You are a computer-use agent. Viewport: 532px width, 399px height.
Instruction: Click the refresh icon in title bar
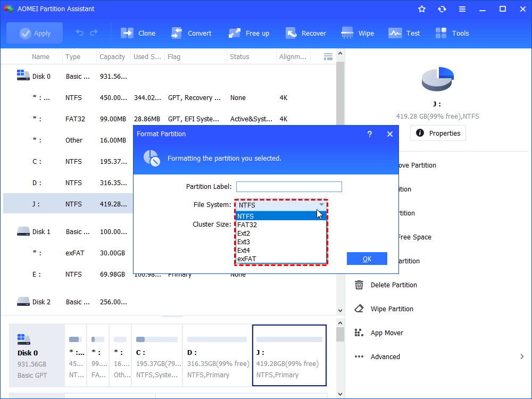[442, 9]
